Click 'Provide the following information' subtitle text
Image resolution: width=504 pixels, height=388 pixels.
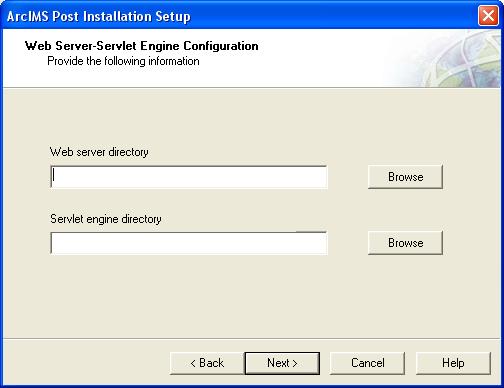(x=123, y=61)
